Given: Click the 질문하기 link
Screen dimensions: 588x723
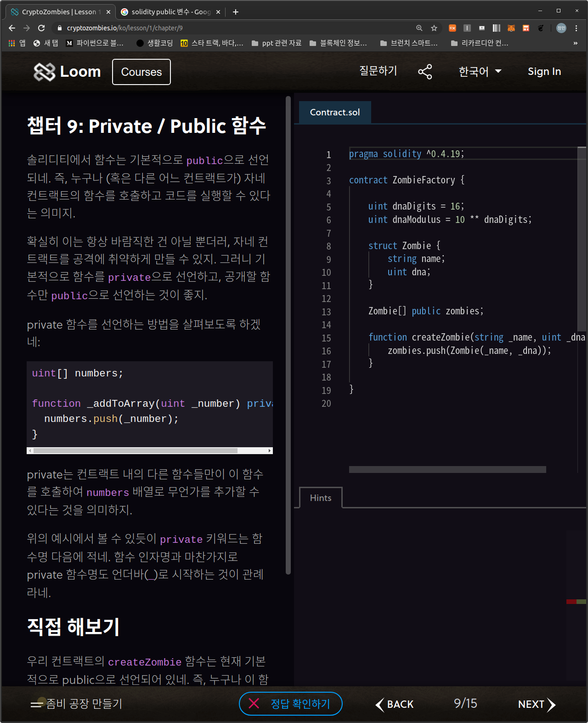Looking at the screenshot, I should 378,71.
